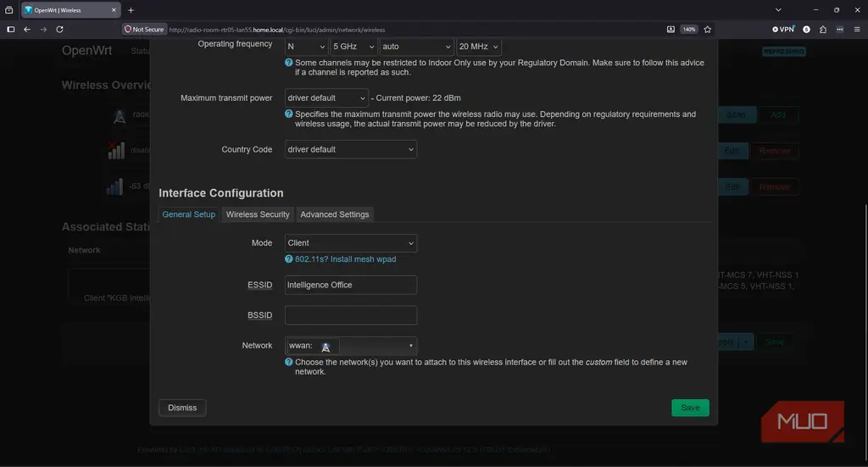Toggle the browser sidebar panel icon

click(10, 30)
